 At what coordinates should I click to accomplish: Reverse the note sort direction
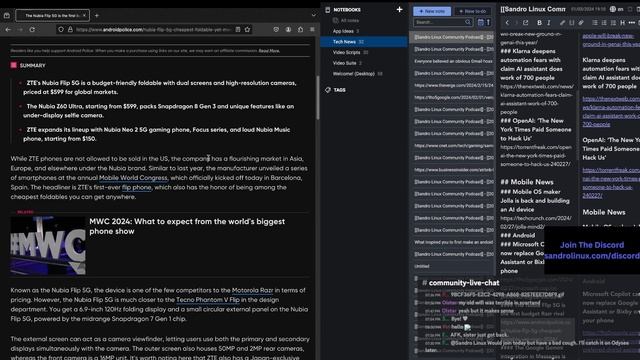488,22
